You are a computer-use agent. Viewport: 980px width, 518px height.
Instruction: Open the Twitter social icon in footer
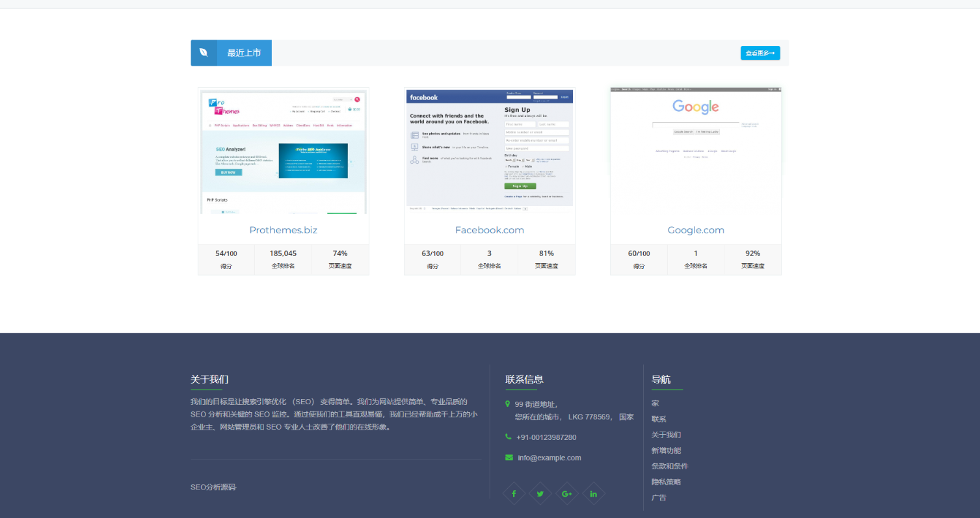click(x=540, y=494)
